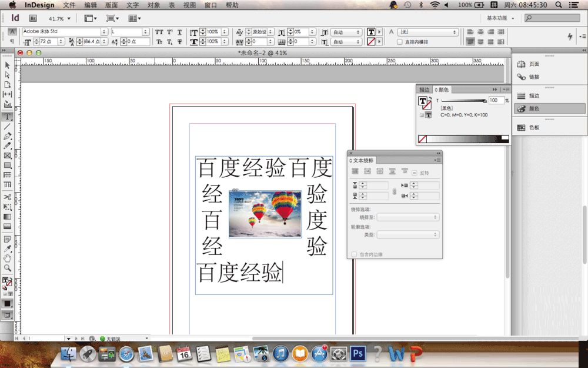Select the Gradient Swatch tool

(x=7, y=217)
